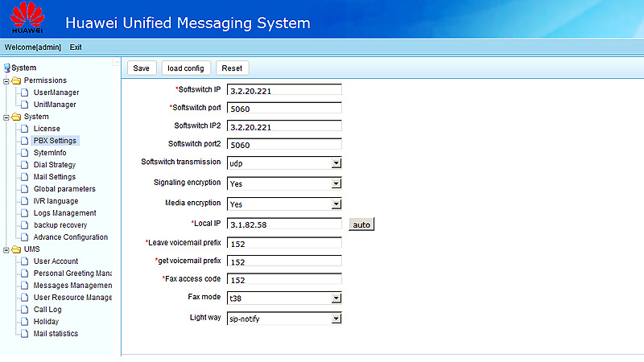
Task: Open Light way dropdown
Action: pos(336,319)
